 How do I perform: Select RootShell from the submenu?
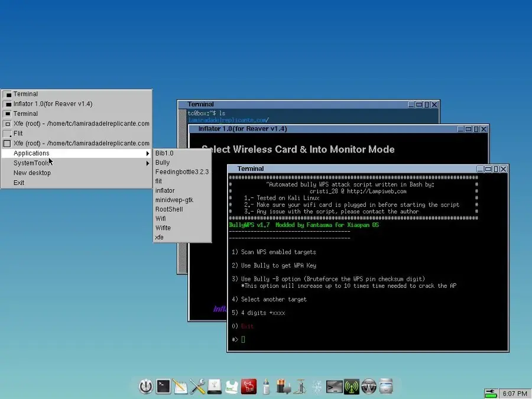(168, 209)
